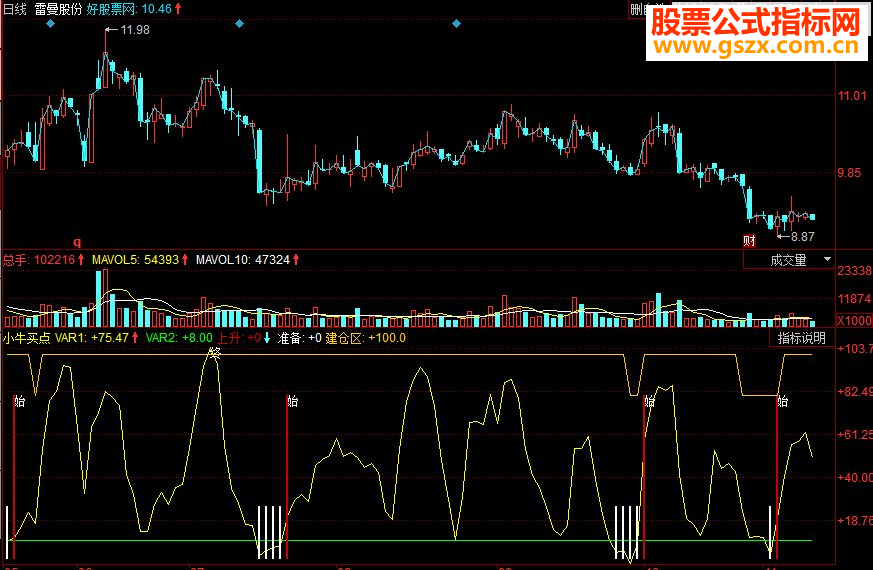Screen dimensions: 873x570
Task: Click the 准备: +0 value
Action: click(x=300, y=338)
